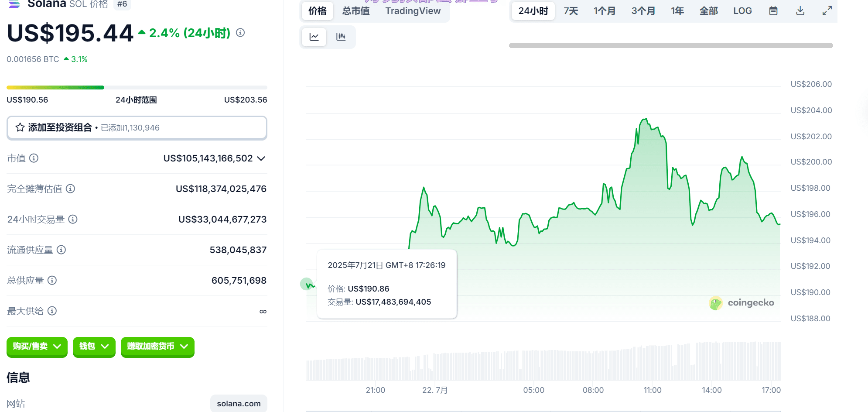Switch to line chart view icon
Image resolution: width=868 pixels, height=412 pixels.
(x=314, y=37)
